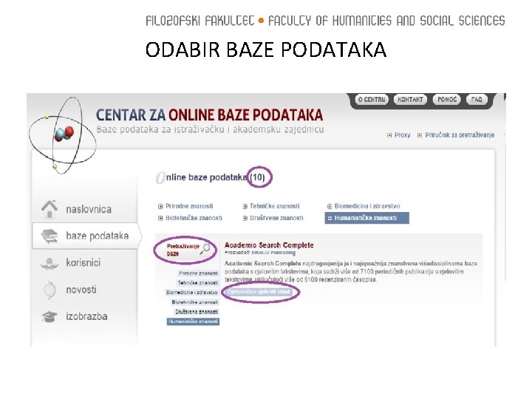Expand the Društvene znanosti category icon
The height and width of the screenshot is (399, 532).
coord(245,218)
